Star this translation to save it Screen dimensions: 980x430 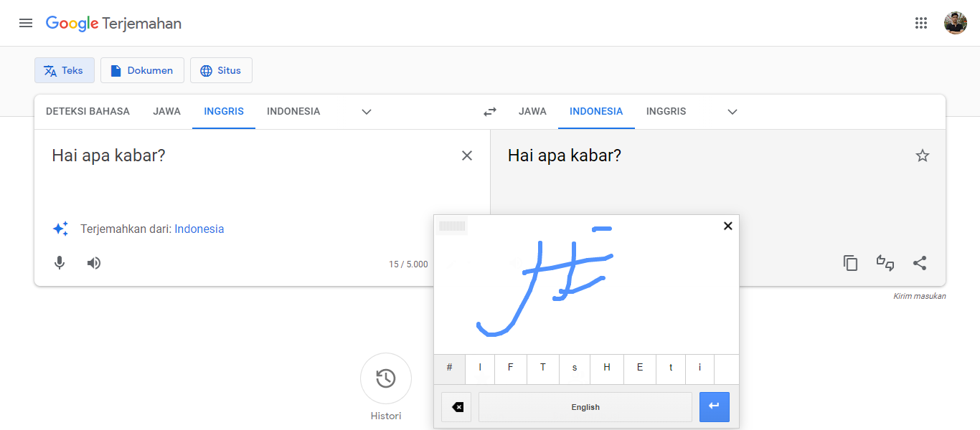click(x=923, y=155)
